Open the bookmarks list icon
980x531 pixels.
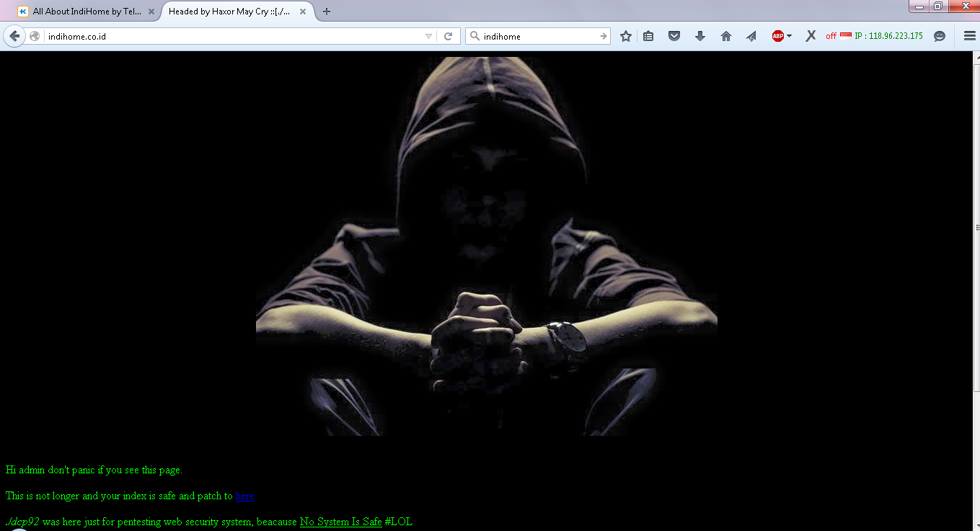[x=648, y=36]
